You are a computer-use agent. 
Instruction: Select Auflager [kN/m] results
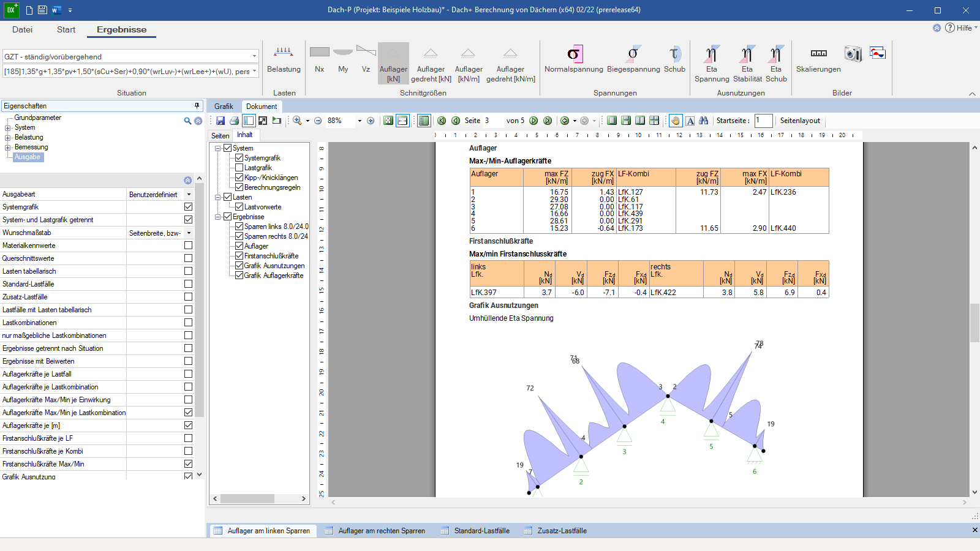point(469,64)
